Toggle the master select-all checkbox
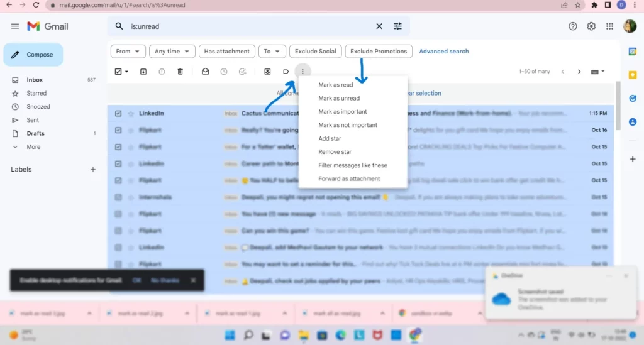This screenshot has height=345, width=644. (118, 72)
